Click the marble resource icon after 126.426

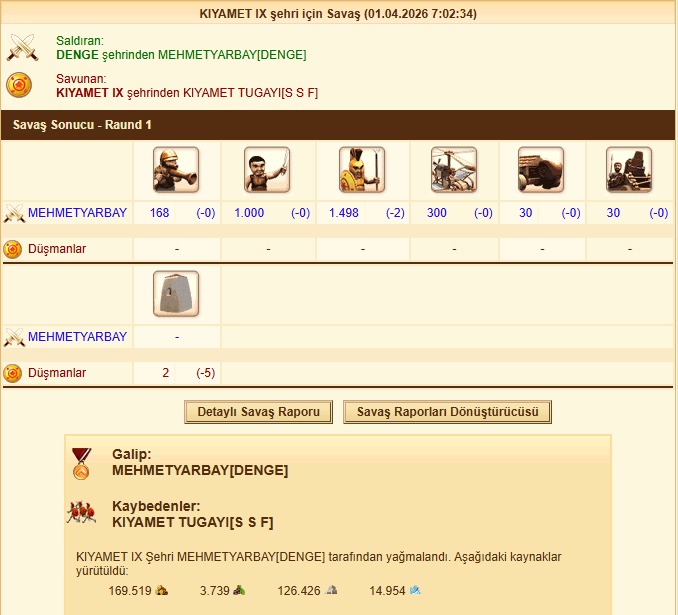[x=331, y=590]
